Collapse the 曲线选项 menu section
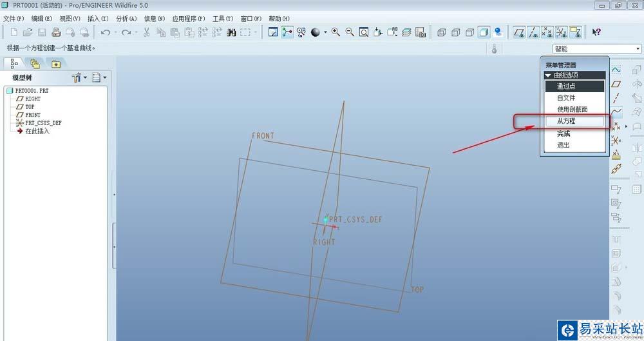 [547, 75]
